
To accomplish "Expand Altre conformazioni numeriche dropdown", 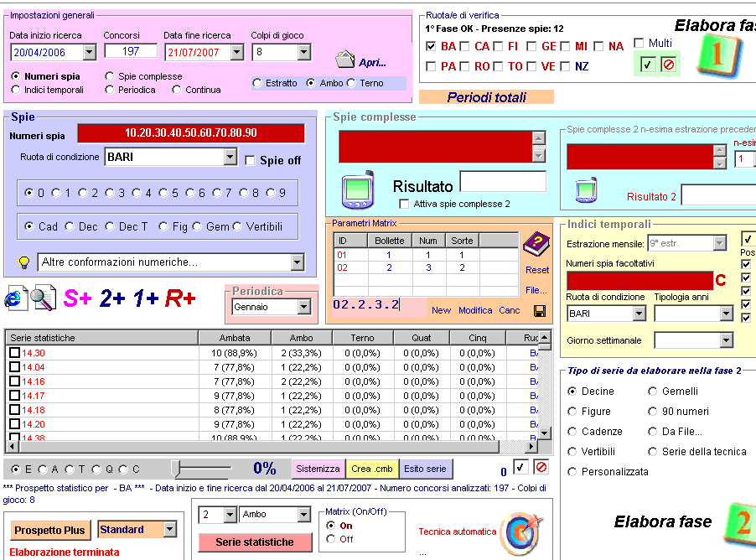I will point(297,262).
